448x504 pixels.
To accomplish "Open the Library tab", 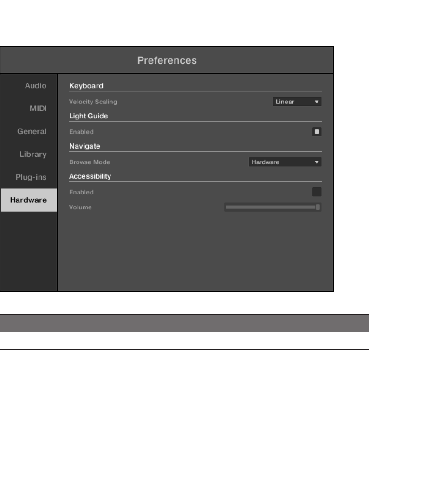I will point(29,154).
